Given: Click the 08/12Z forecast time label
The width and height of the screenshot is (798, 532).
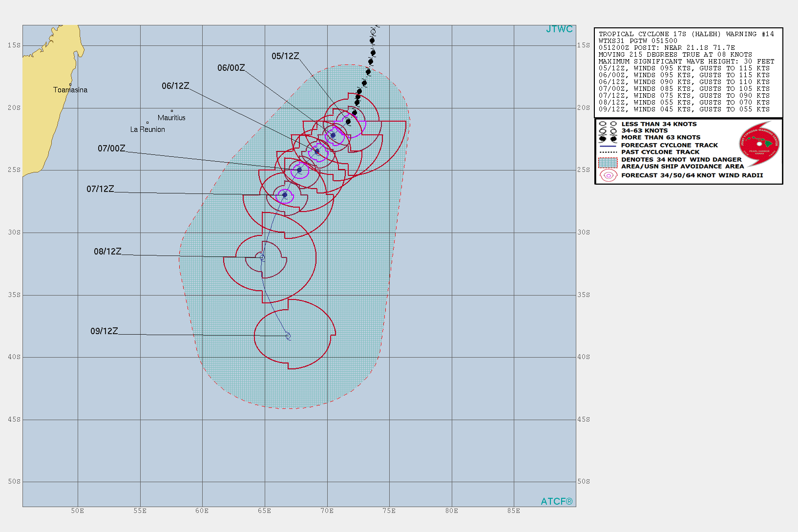Looking at the screenshot, I should pos(107,252).
